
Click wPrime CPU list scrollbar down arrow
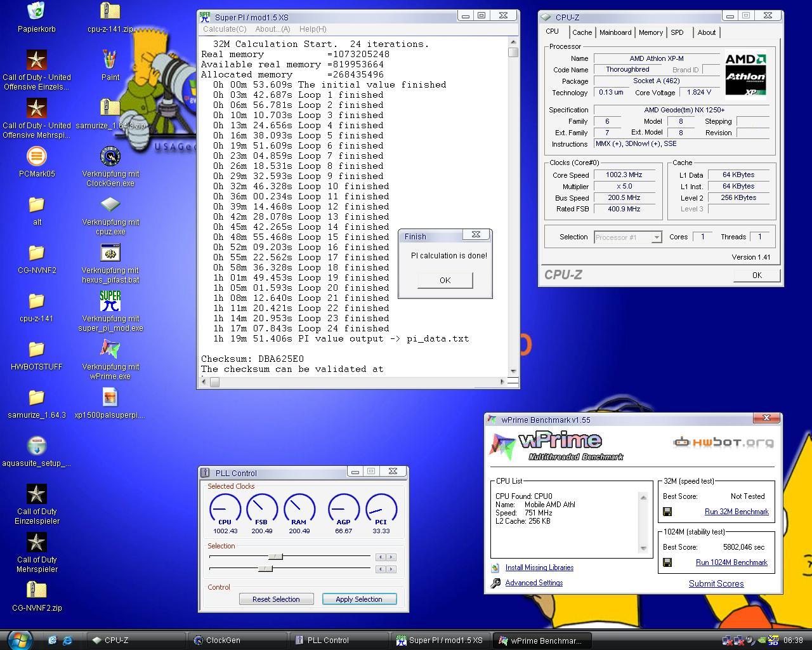[643, 548]
